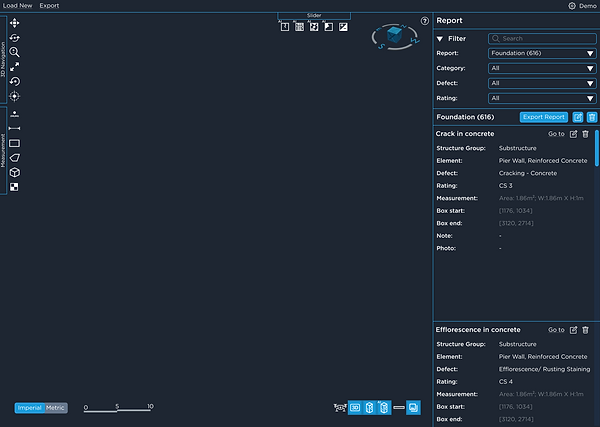Click the drone icon in bottom toolbar
The height and width of the screenshot is (427, 600).
click(340, 408)
